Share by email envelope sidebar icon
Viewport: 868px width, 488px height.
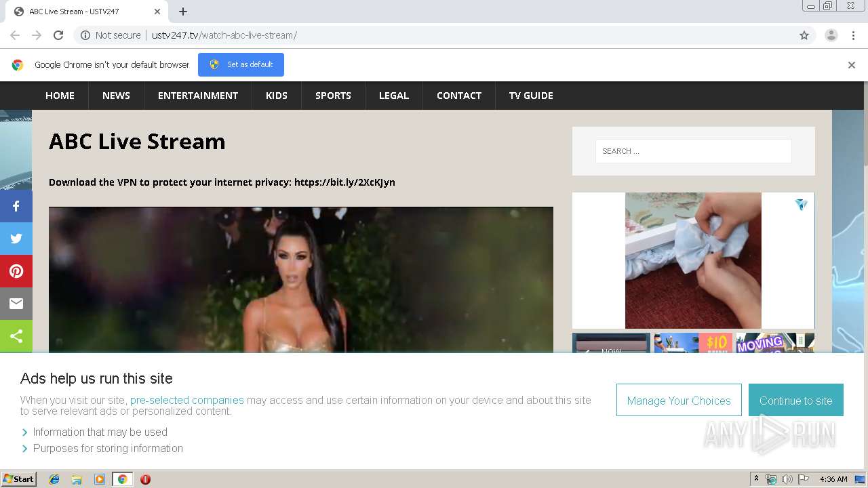pos(16,304)
